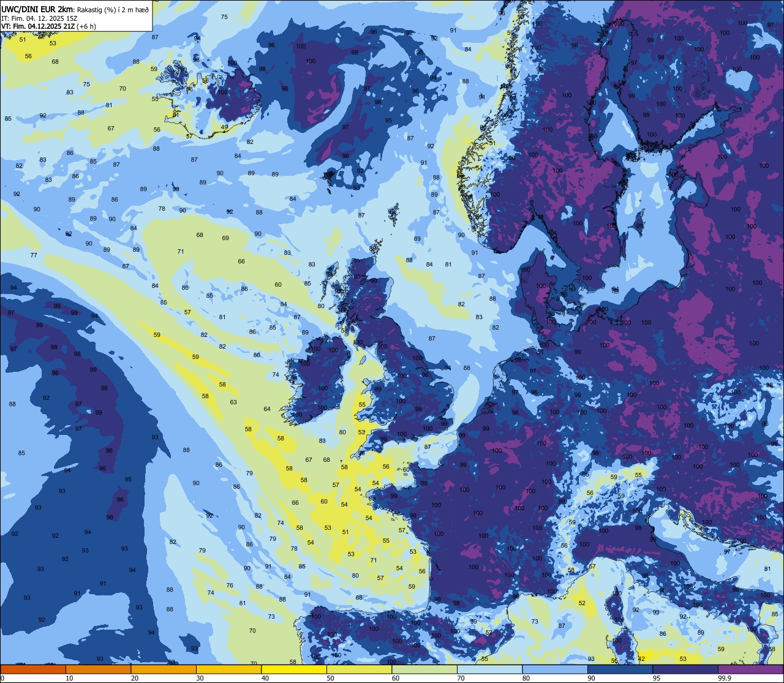The height and width of the screenshot is (683, 784).
Task: Click the humidity value '49' in Iceland
Action: 224,127
